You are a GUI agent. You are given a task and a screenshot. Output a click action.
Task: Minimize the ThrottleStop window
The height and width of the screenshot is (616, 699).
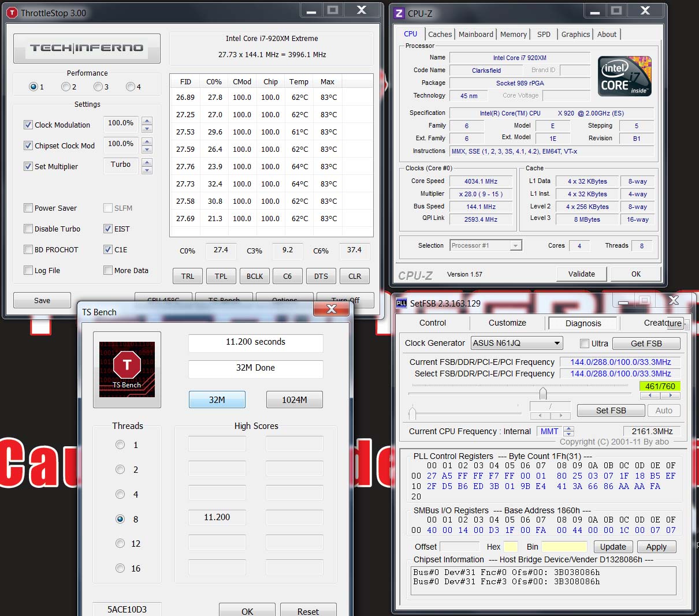311,10
